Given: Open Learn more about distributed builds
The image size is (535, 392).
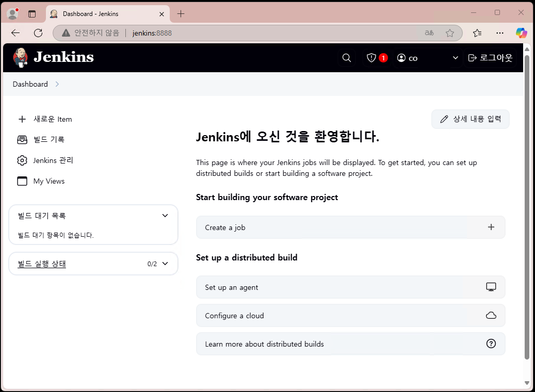Looking at the screenshot, I should pos(350,344).
